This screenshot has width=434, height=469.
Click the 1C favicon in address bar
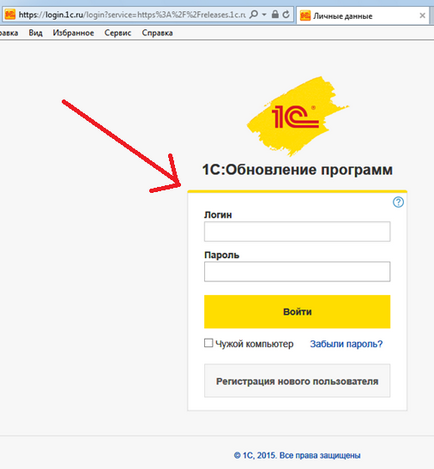tap(10, 15)
